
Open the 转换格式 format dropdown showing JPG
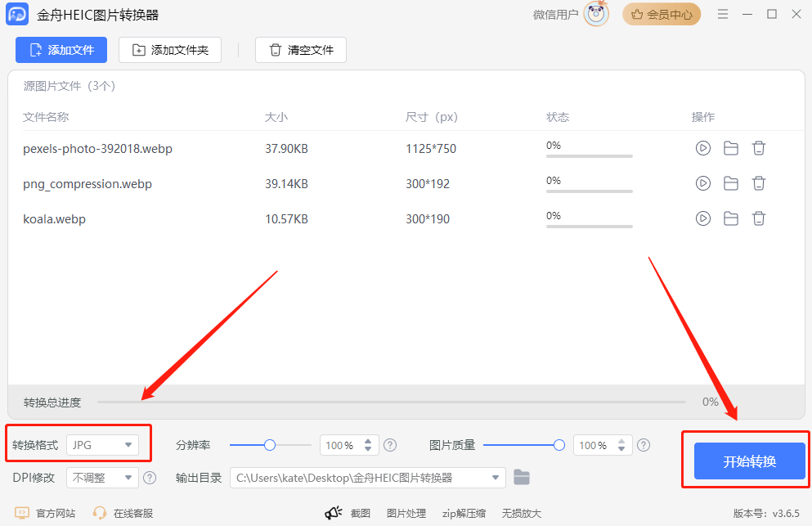102,444
